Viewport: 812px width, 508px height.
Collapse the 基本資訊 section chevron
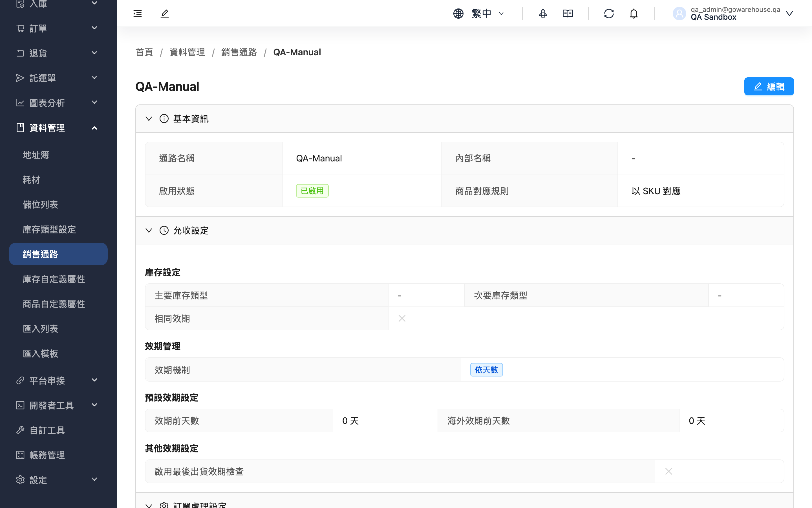point(149,119)
